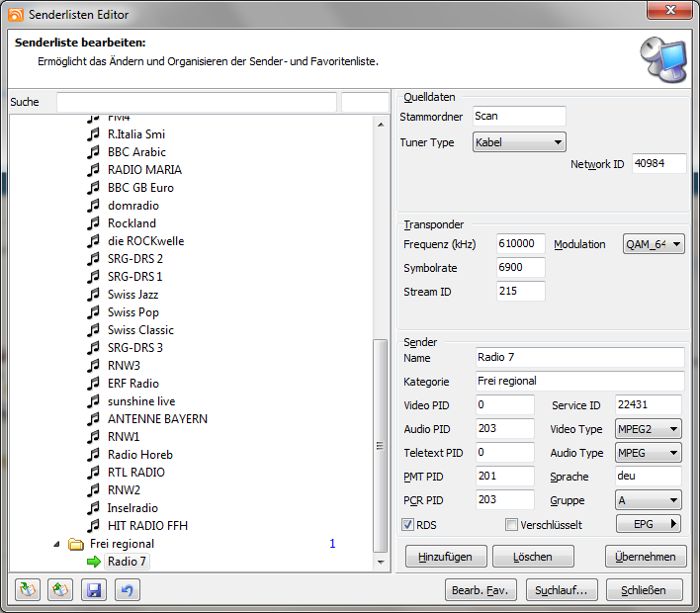Click the music note icon beside Rockland
Screen dimensions: 700x613
pos(94,223)
